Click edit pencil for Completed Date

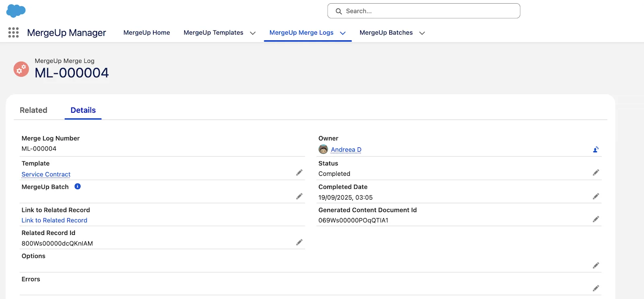point(596,196)
